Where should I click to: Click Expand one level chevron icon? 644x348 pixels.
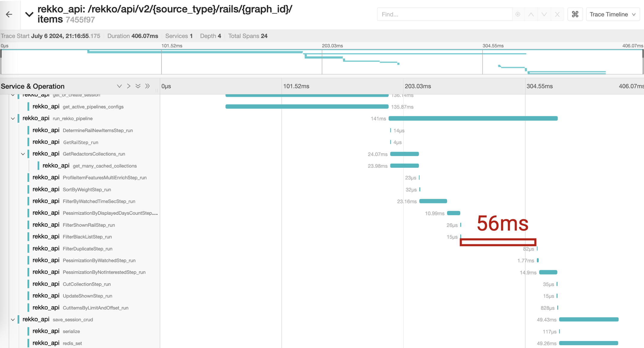(119, 86)
